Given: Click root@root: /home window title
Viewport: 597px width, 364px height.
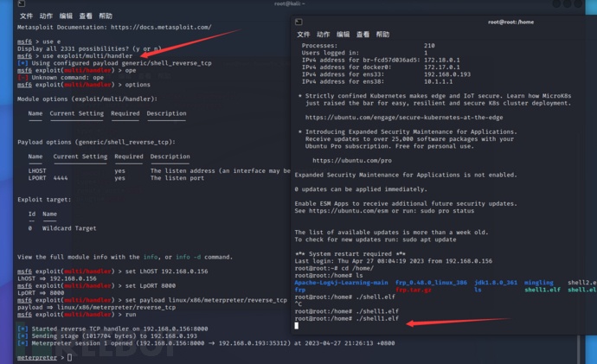Looking at the screenshot, I should (x=511, y=22).
